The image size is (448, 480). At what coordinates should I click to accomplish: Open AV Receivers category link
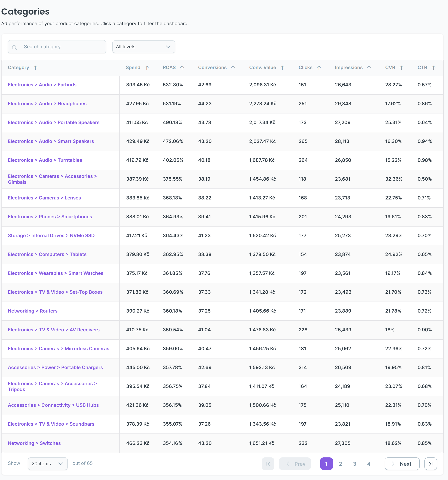54,330
